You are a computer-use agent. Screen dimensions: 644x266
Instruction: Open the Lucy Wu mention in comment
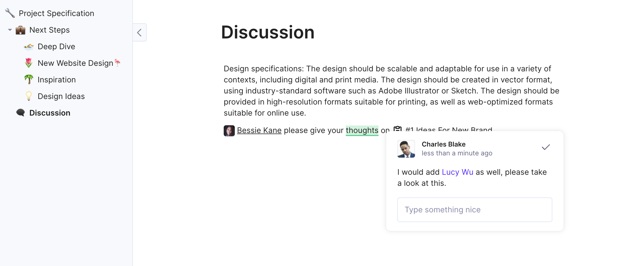point(457,172)
